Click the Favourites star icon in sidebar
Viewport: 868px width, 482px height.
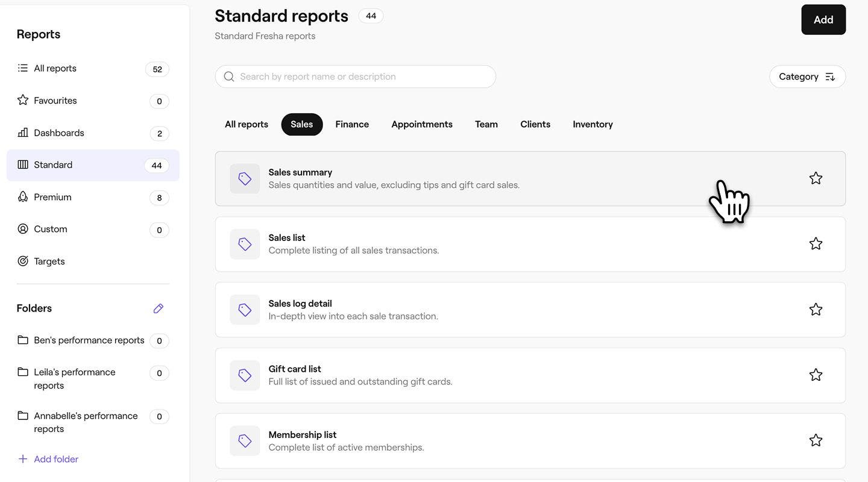23,100
